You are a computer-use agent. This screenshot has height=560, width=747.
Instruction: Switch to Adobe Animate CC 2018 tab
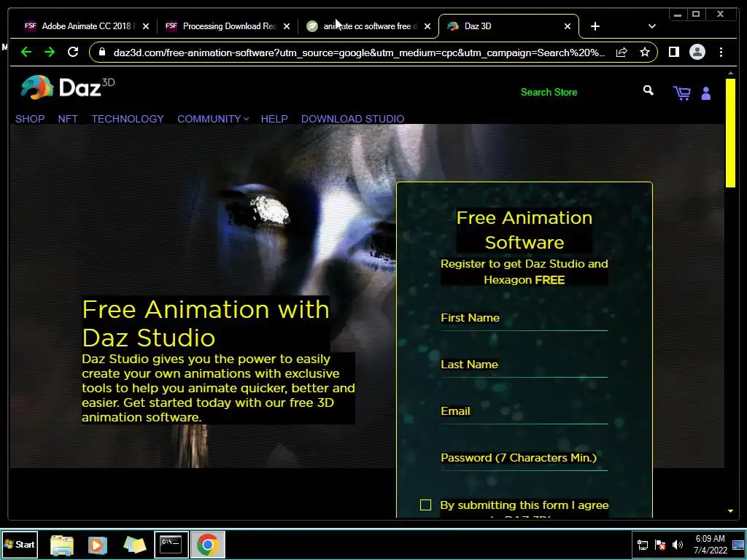pyautogui.click(x=85, y=26)
